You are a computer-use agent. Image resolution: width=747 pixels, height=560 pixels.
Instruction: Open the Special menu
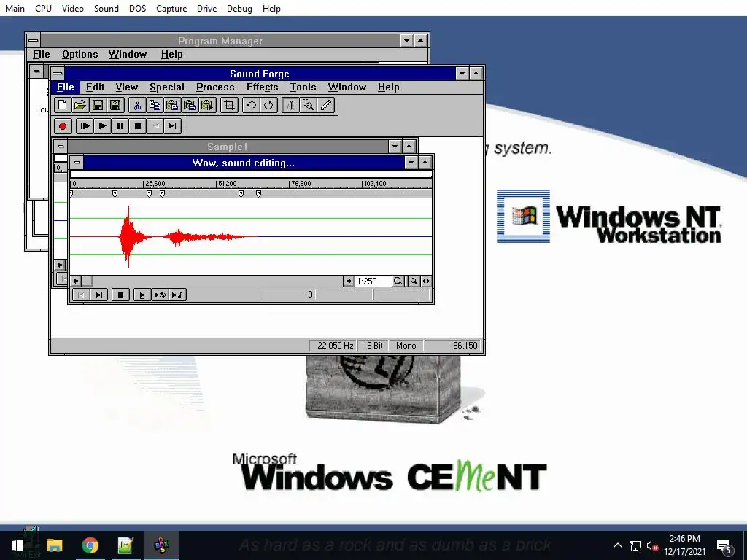pyautogui.click(x=167, y=87)
